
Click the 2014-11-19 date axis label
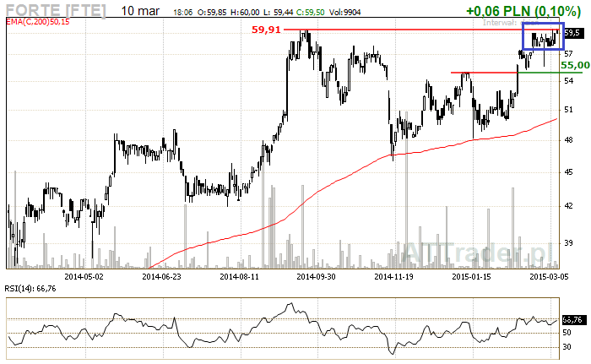pos(394,276)
